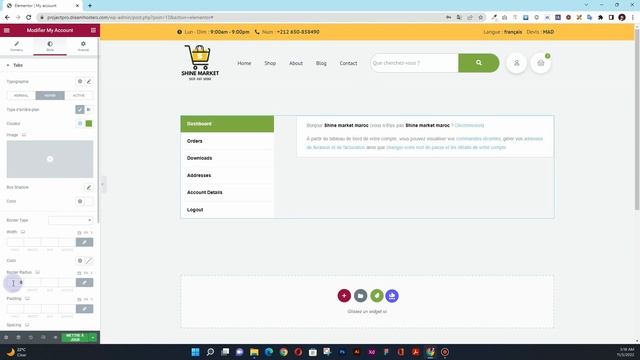Change language via français selector
Image resolution: width=640 pixels, height=360 pixels.
513,32
